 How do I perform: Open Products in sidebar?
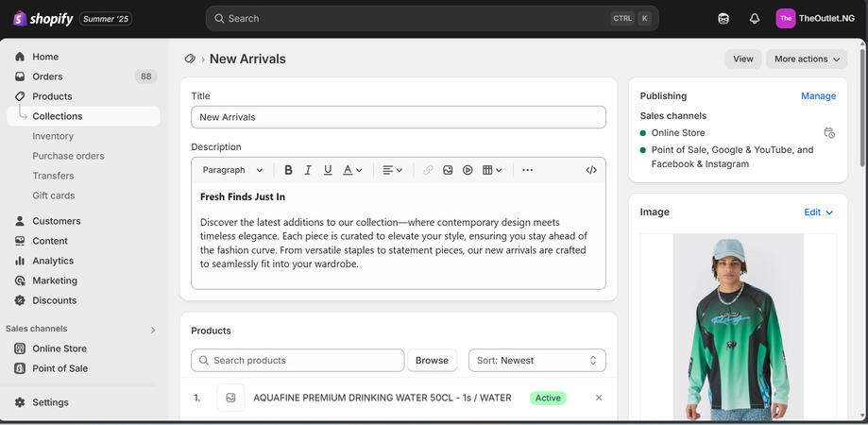[x=52, y=96]
